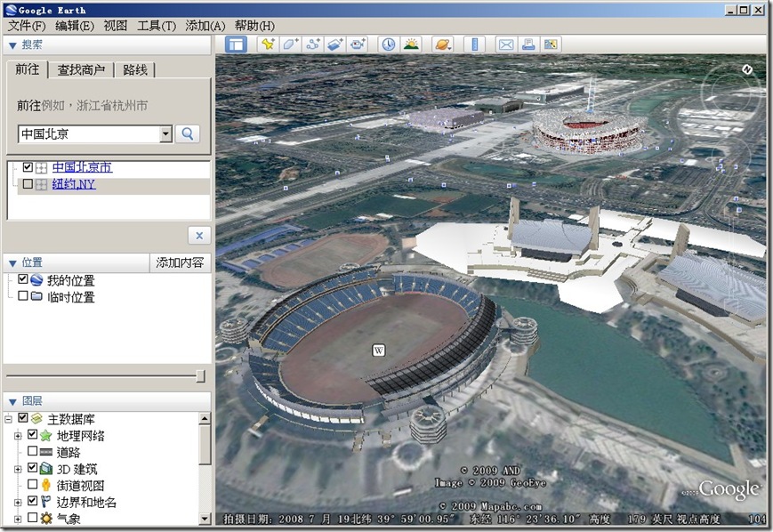Click the 气象 sun icon
773x532 pixels.
(46, 518)
